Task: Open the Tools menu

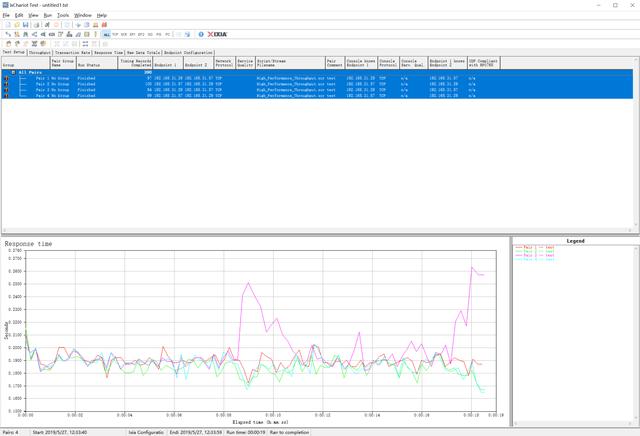Action: [63, 16]
